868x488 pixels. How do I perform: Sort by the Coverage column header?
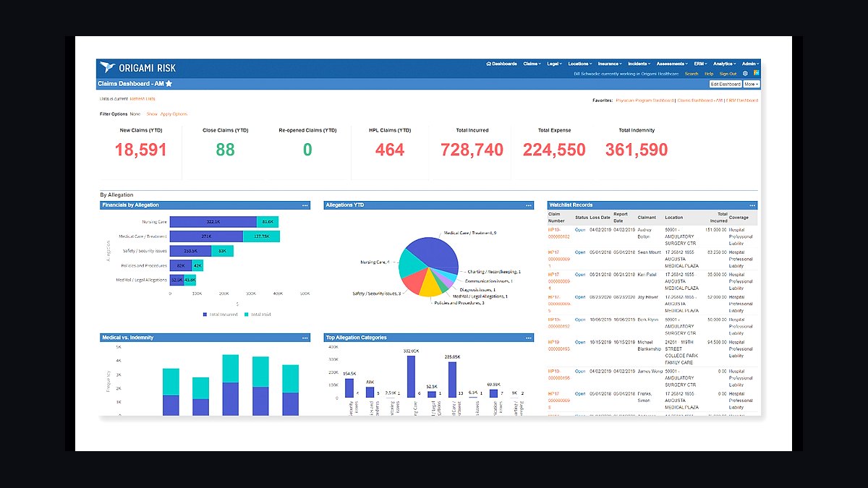(739, 217)
